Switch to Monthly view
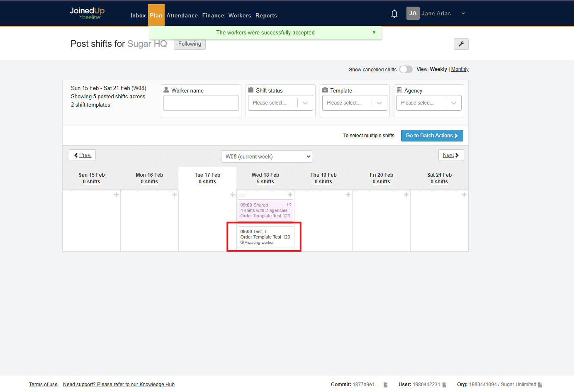 tap(460, 69)
